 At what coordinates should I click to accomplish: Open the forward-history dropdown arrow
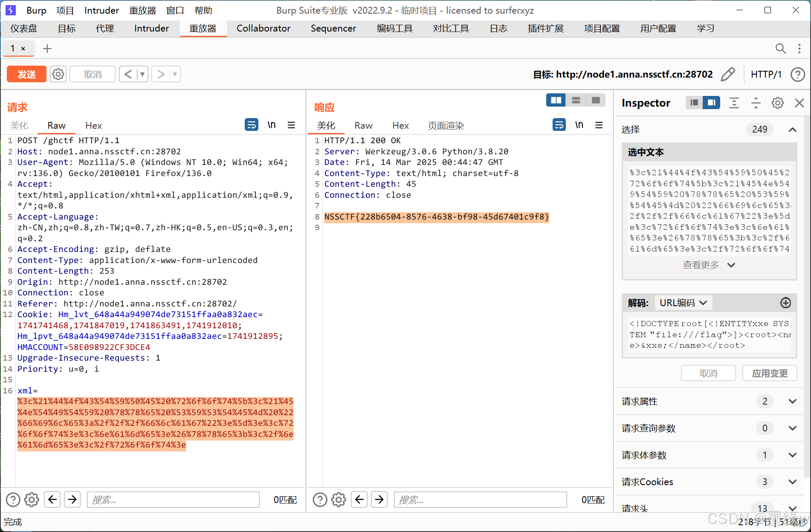pos(175,74)
